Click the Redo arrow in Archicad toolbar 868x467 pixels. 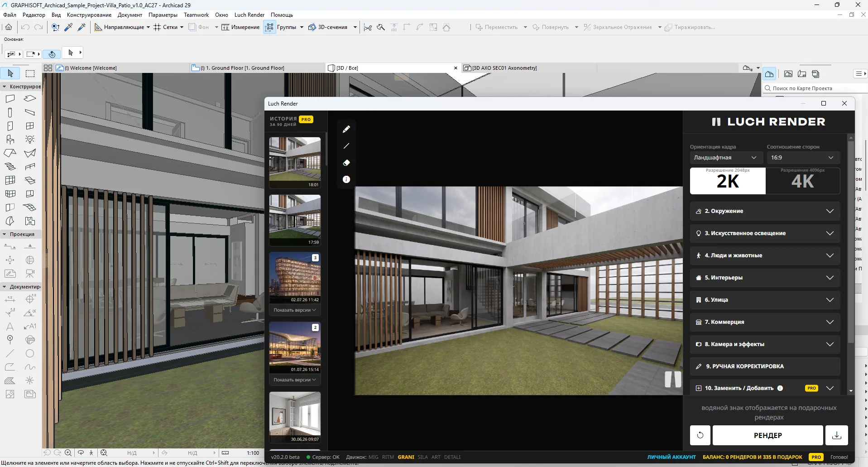coord(39,27)
